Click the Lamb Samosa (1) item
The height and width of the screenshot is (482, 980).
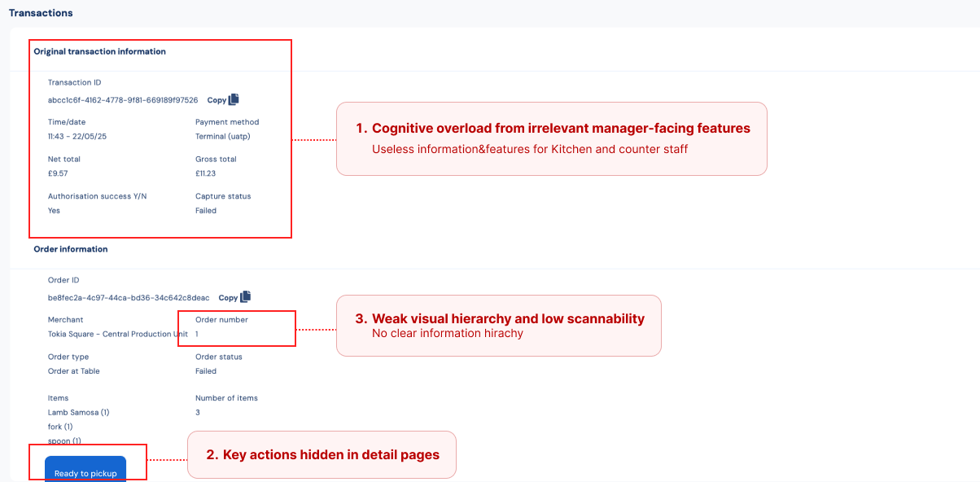[79, 413]
